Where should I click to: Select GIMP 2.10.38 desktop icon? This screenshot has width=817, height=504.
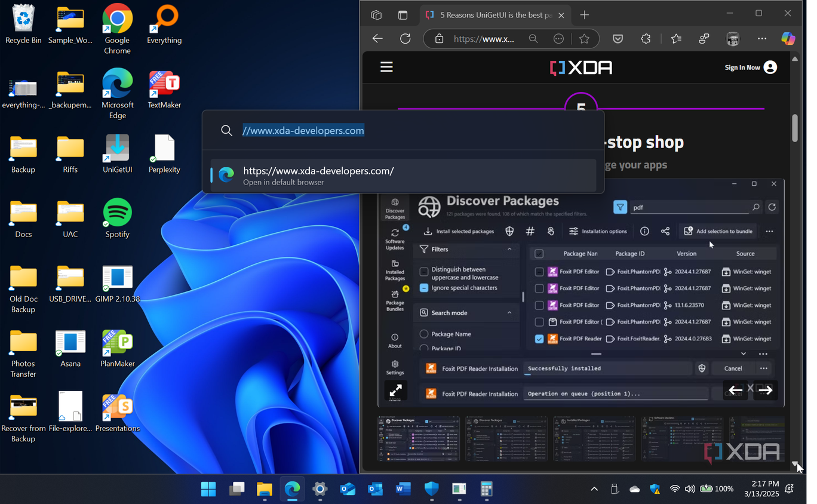pos(117,283)
